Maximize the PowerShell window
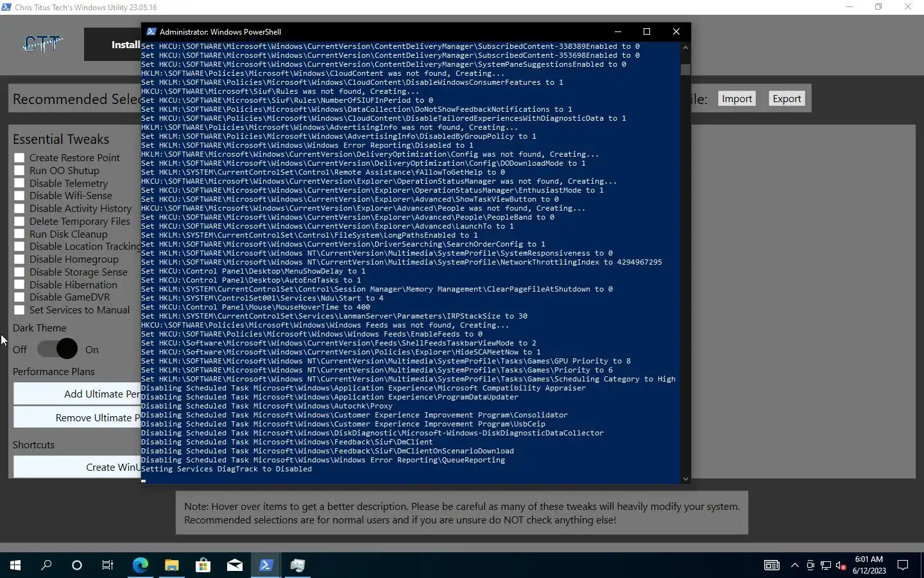The height and width of the screenshot is (578, 924). tap(647, 31)
